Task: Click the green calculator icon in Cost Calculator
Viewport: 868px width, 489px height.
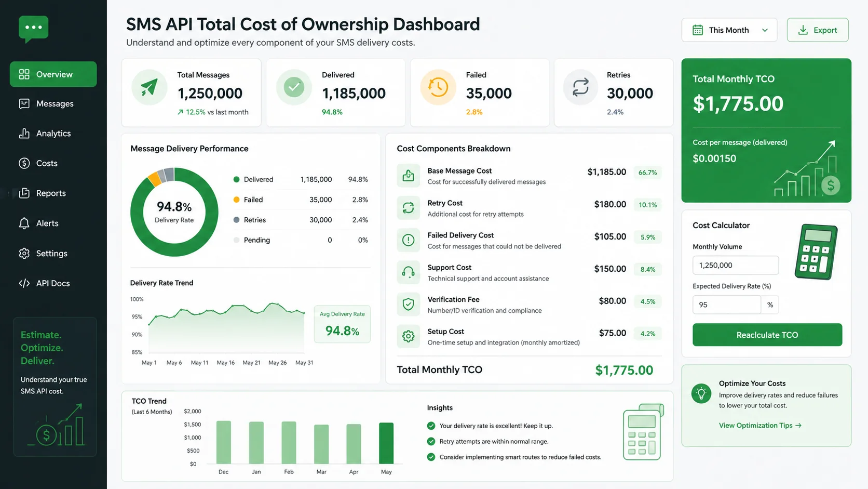Action: point(816,252)
